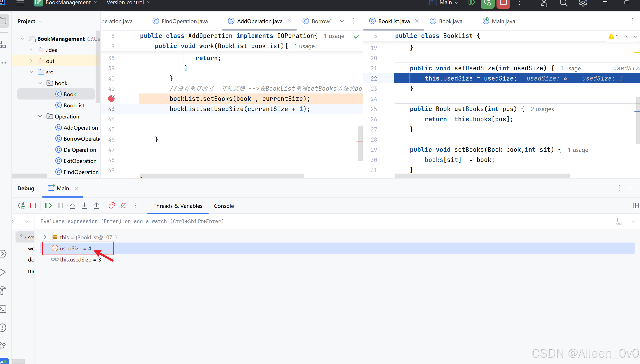Click the Pause Program icon
Image resolution: width=640 pixels, height=364 pixels.
point(60,206)
